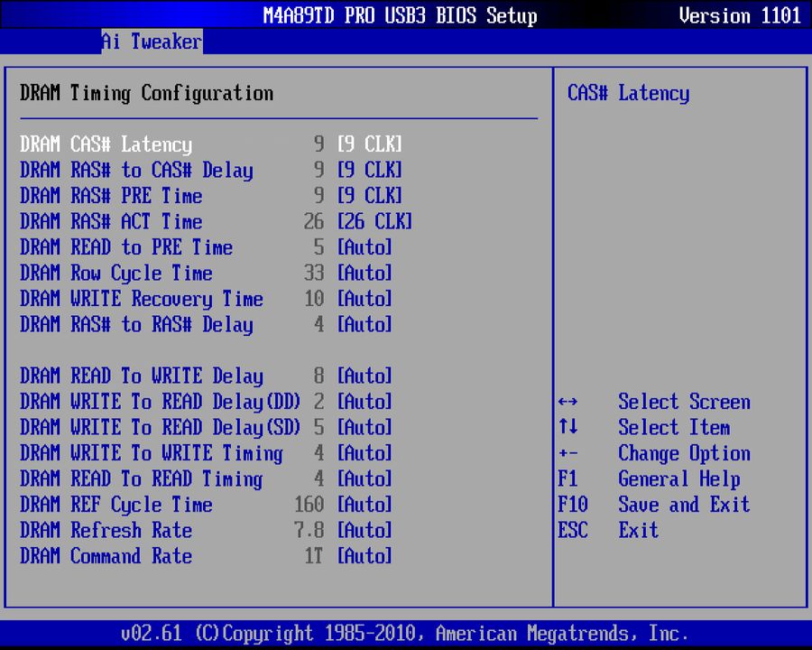Open the DRAM CAS# Latency value selector
Image resolution: width=812 pixels, height=650 pixels.
(x=371, y=144)
